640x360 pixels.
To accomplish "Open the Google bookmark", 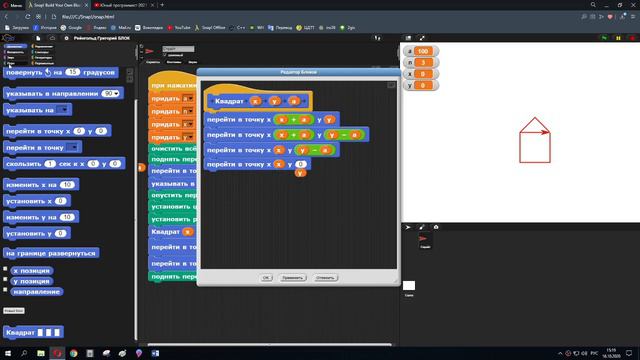I will coord(71,28).
